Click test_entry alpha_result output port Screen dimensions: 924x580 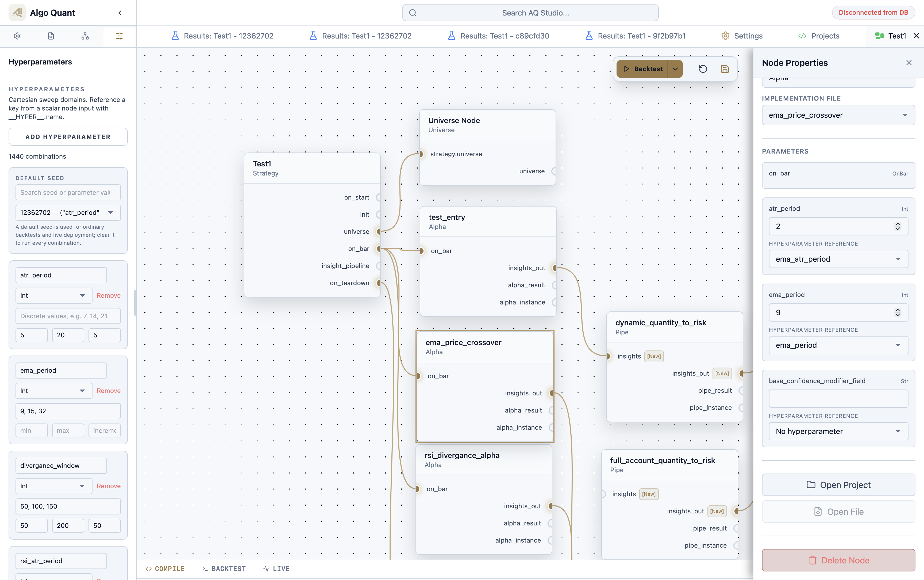[x=555, y=285]
